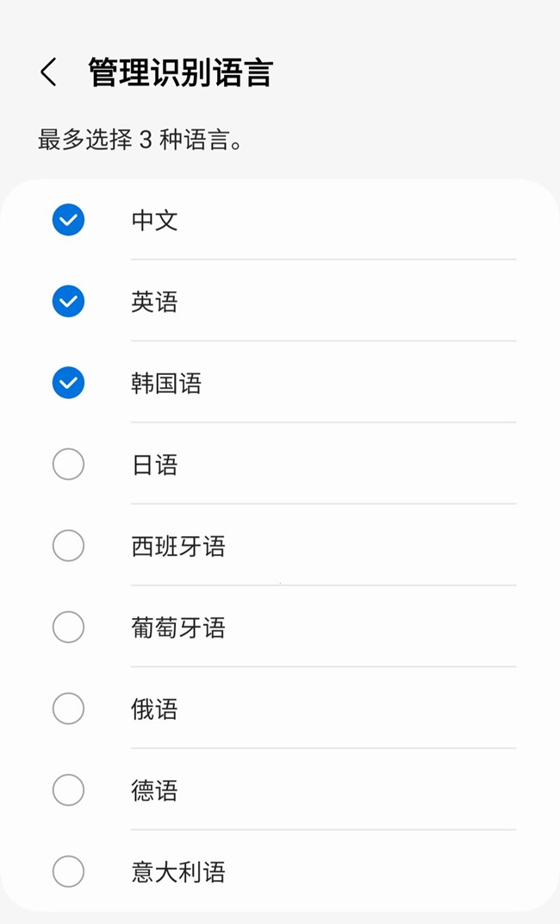Disable 英语 recognition language
This screenshot has width=560, height=924.
pyautogui.click(x=68, y=302)
